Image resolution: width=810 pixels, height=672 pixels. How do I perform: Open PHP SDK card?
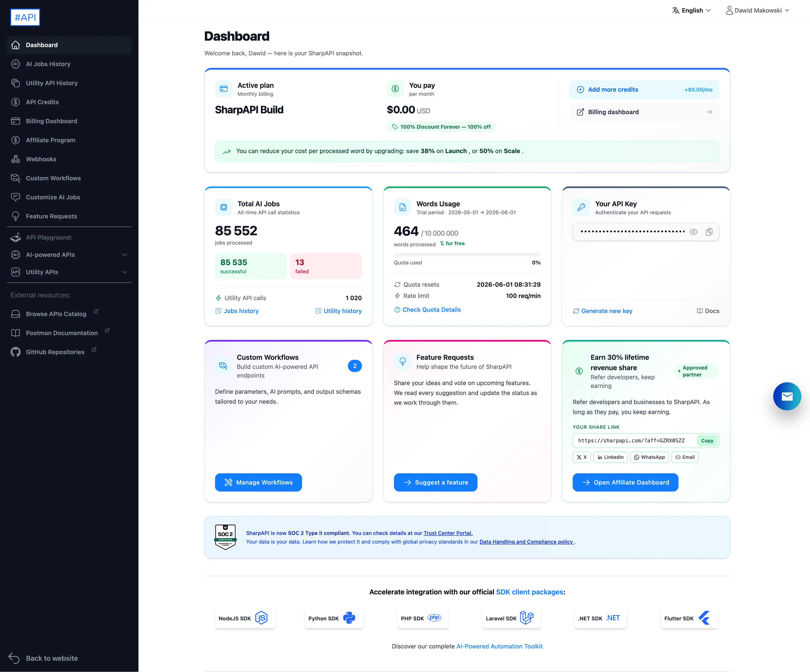422,618
